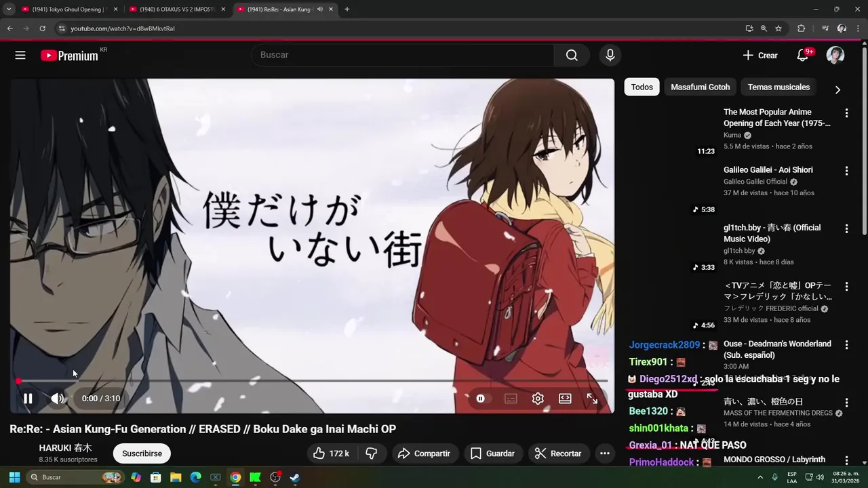Start voice search with microphone

coord(610,55)
